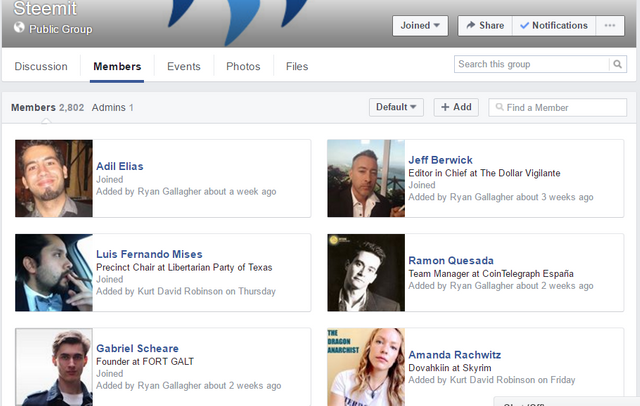Open Jeff Berwick profile link

tap(440, 160)
